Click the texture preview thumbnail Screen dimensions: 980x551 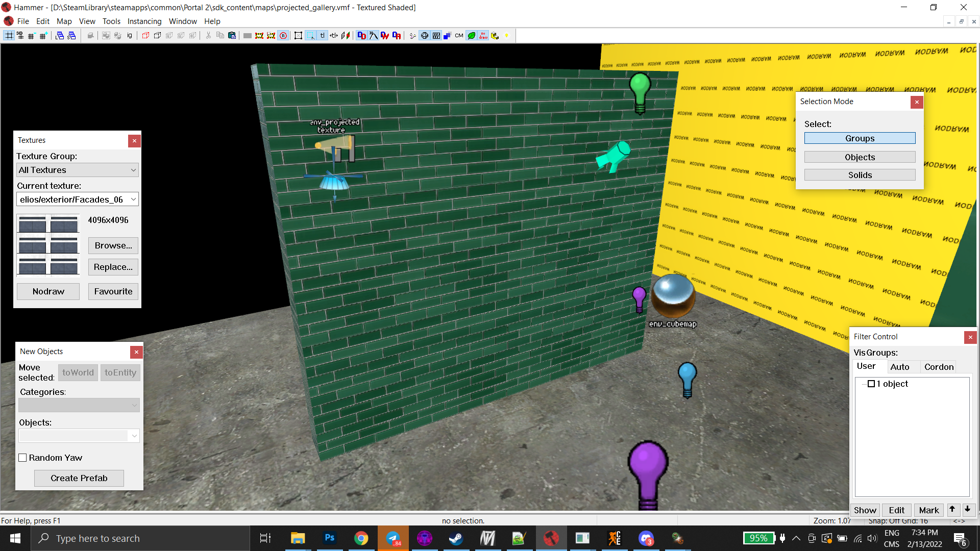[x=48, y=245]
